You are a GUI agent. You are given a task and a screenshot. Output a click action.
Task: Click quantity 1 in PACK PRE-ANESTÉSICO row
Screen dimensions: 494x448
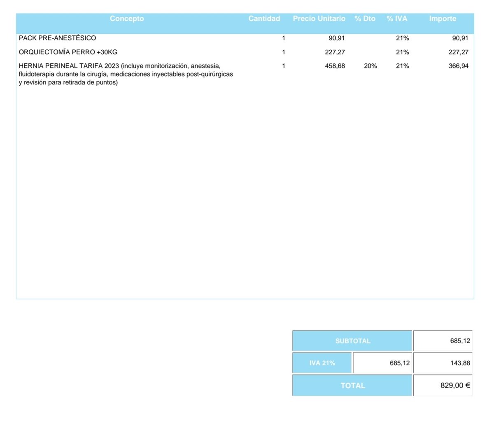[x=284, y=38]
